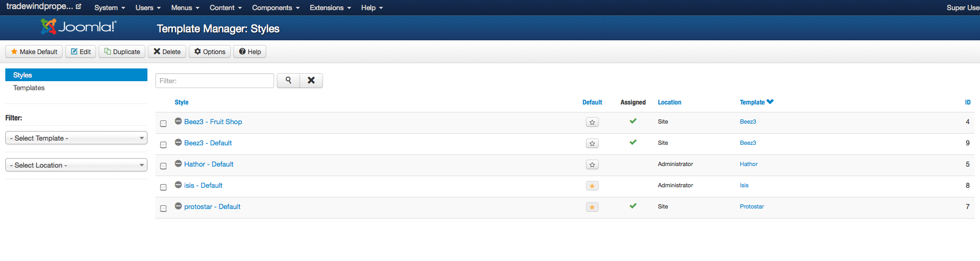980x261 pixels.
Task: Open Beez3 template link in Fruit Shop row
Action: (748, 121)
